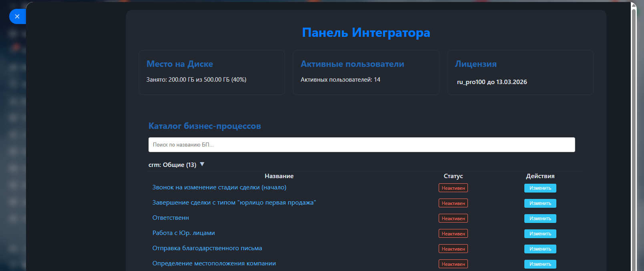Screen dimensions: 644x271
Task: Click Неактивен status badge of "Ответственн" row
Action: pyautogui.click(x=453, y=219)
